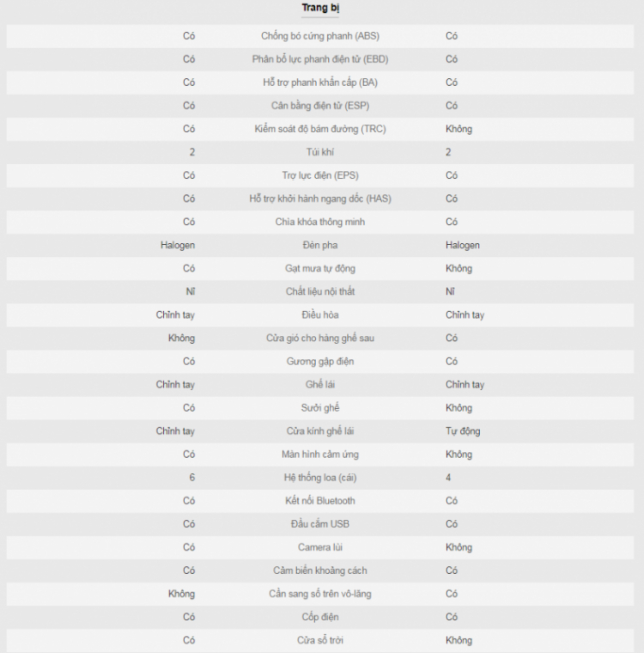Image resolution: width=644 pixels, height=653 pixels.
Task: Select the Gạt mưa tự động label
Action: click(320, 269)
